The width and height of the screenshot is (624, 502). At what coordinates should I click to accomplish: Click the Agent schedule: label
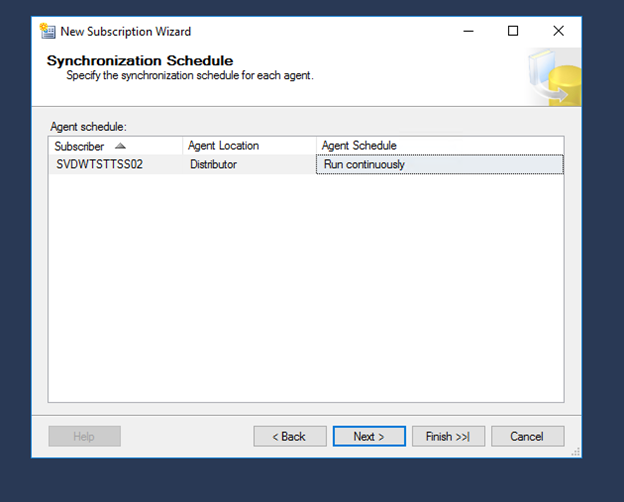pos(88,127)
